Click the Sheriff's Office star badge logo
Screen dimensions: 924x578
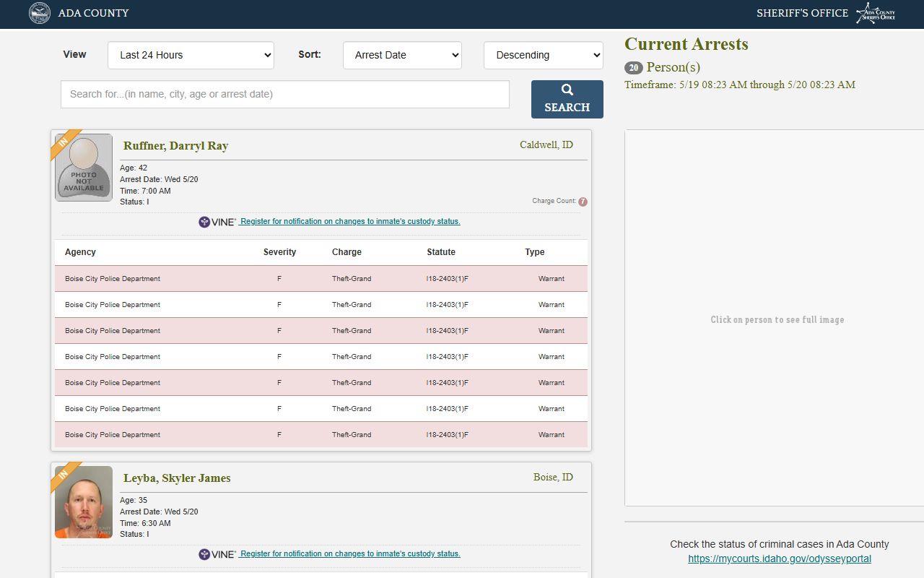point(876,13)
